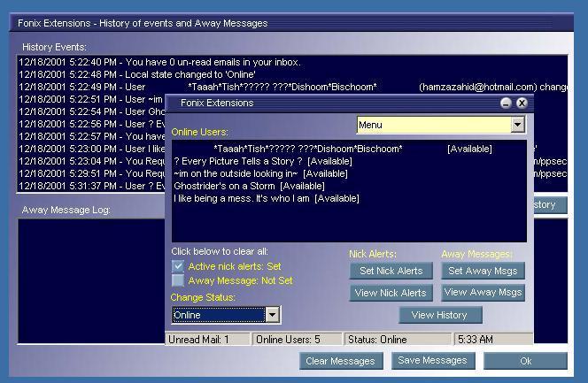The image size is (588, 383).
Task: Click the Online Users: 5 status panel
Action: tap(297, 339)
